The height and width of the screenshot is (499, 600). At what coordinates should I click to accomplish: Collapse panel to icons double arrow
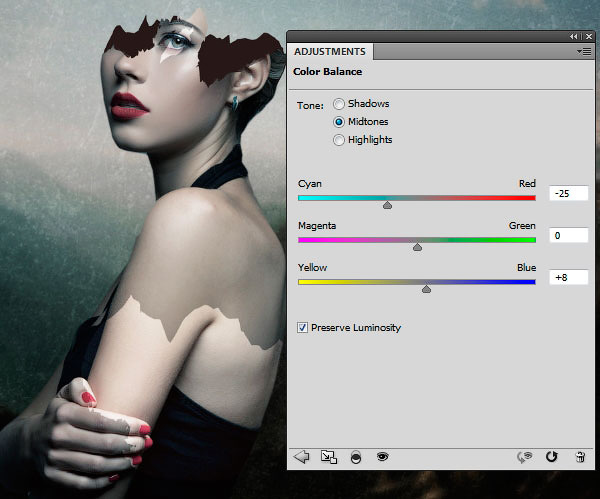coord(573,36)
